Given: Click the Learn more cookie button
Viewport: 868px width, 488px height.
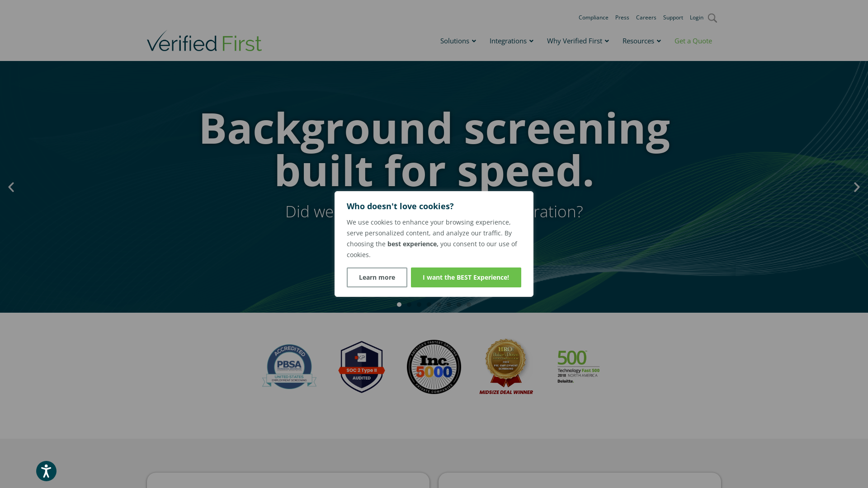Looking at the screenshot, I should (x=377, y=277).
